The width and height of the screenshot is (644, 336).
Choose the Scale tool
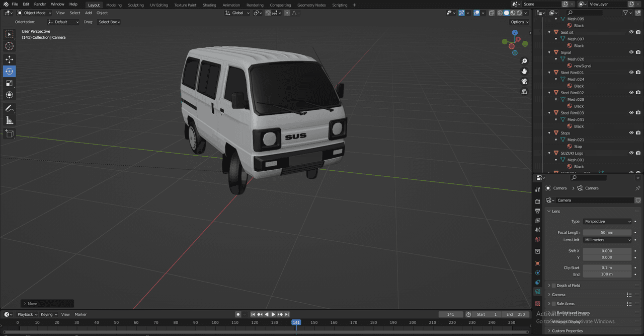pyautogui.click(x=10, y=83)
